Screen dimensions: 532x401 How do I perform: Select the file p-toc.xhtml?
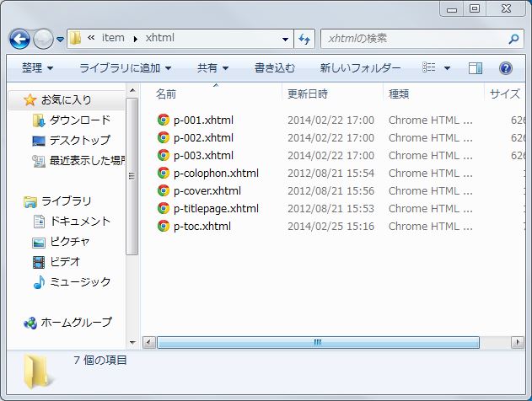point(202,226)
